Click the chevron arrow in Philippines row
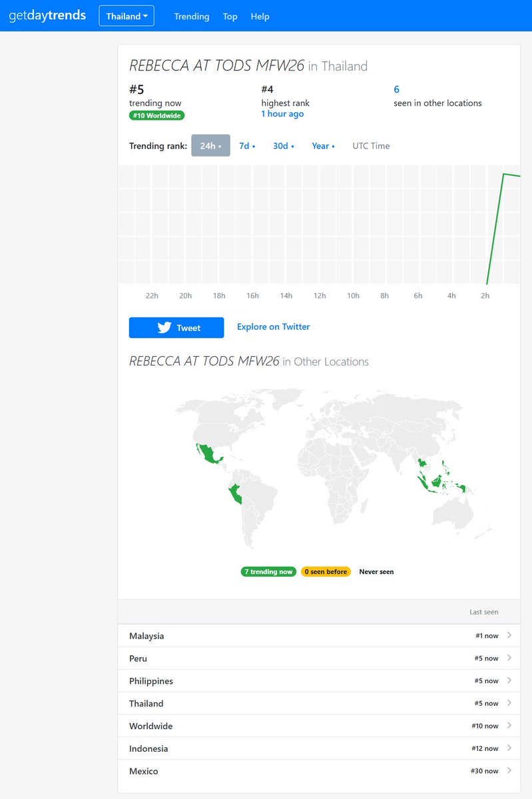 509,680
